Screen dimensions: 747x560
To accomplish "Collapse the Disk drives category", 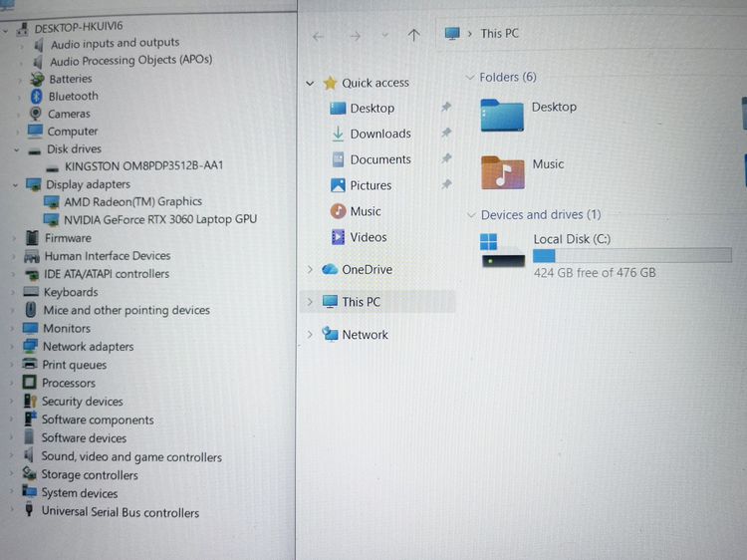I will [17, 149].
